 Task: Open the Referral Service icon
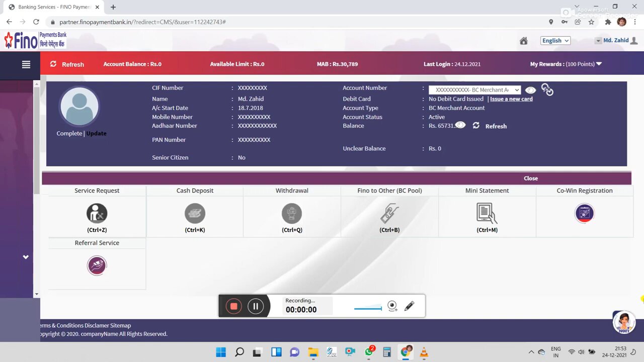coord(97,265)
